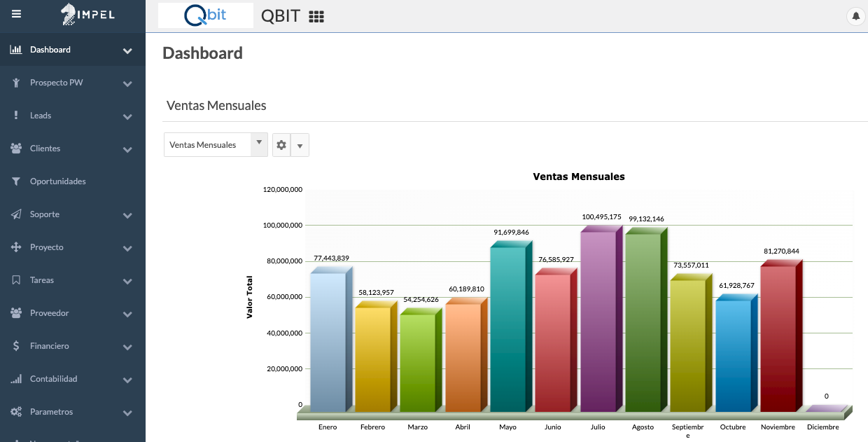Click the purple Julio bar in chart
868x442 pixels.
tap(598, 322)
